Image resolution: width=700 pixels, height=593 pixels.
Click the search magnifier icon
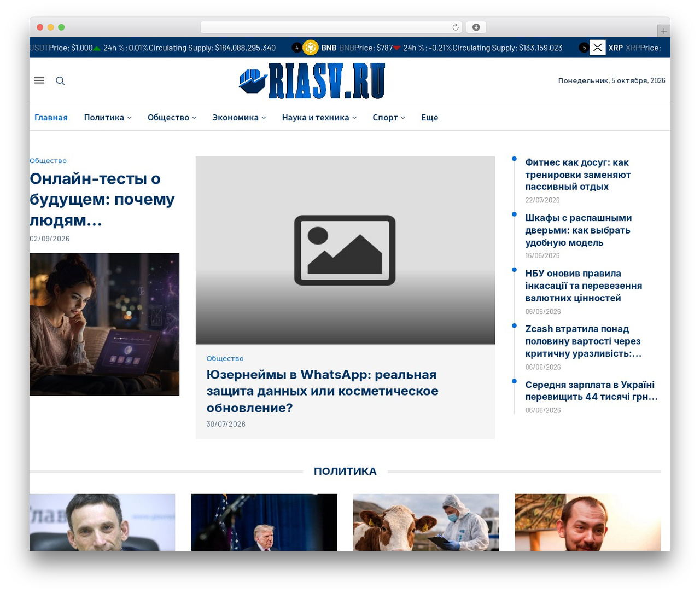(60, 81)
